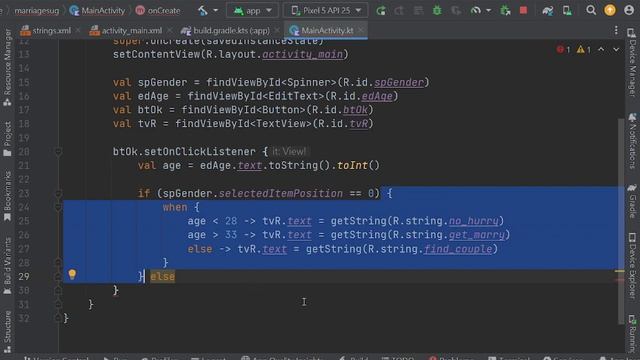Toggle the fold marker on line 30
The image size is (640, 360).
click(58, 290)
